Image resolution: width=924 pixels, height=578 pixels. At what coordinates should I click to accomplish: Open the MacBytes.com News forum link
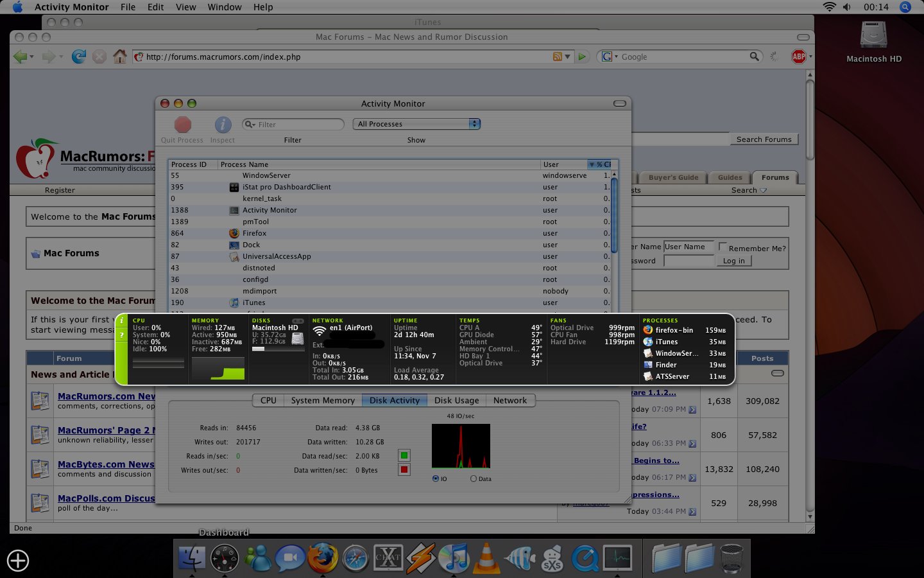106,464
